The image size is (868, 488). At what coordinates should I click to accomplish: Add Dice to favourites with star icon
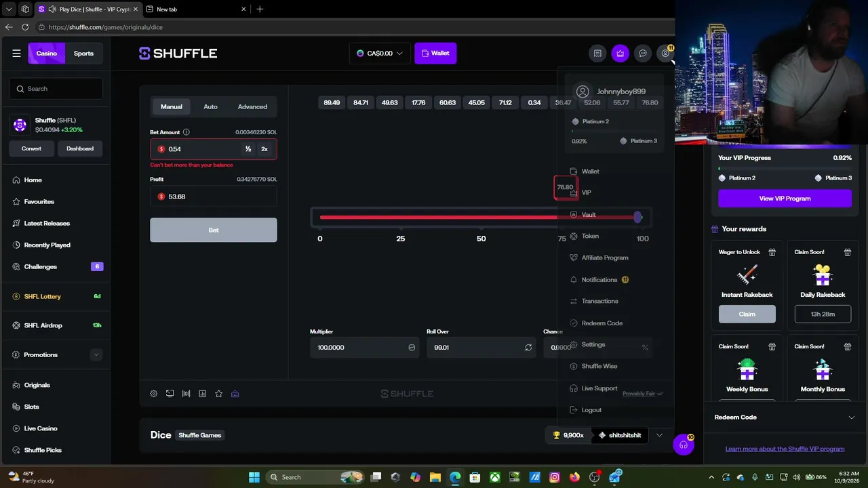tap(218, 394)
